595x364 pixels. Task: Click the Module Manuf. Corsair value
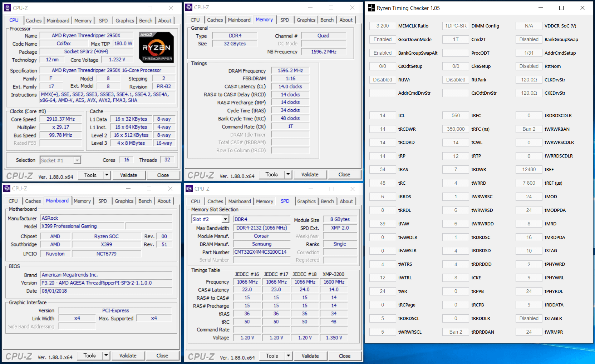point(262,236)
